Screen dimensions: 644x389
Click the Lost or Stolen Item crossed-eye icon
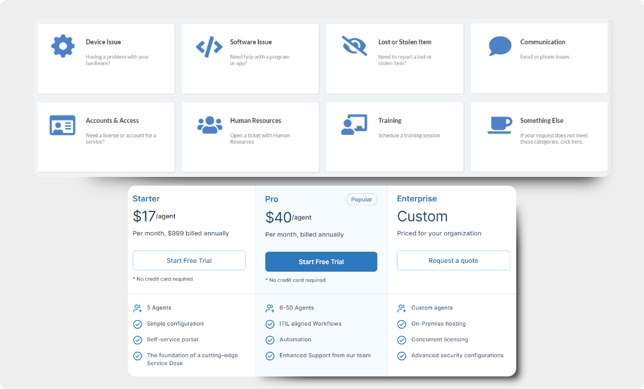354,46
